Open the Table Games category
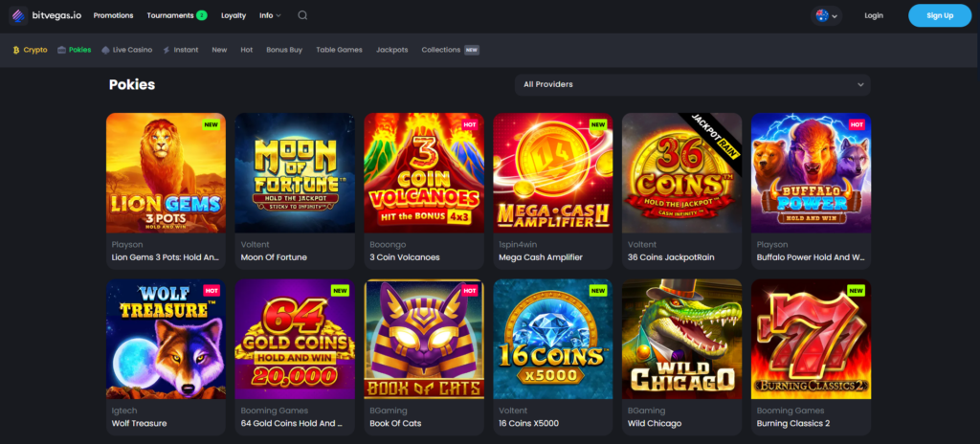The image size is (980, 444). point(339,50)
